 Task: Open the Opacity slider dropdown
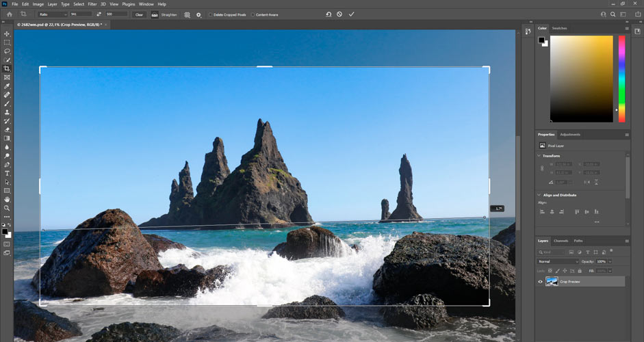[x=610, y=261]
